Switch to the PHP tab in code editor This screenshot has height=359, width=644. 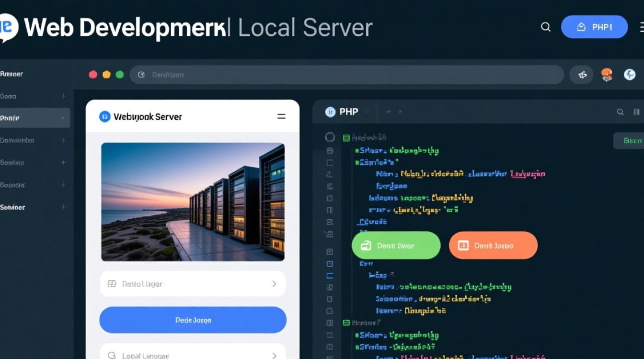344,112
